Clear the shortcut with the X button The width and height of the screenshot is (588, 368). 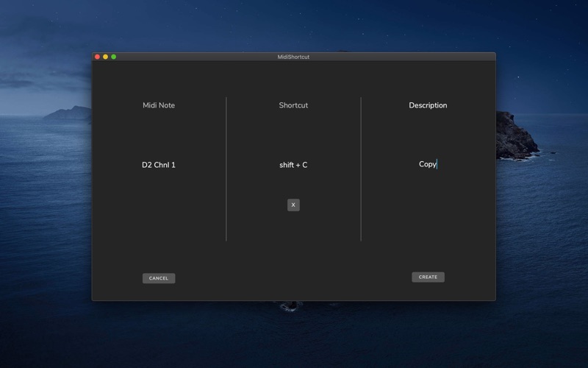[x=293, y=205]
